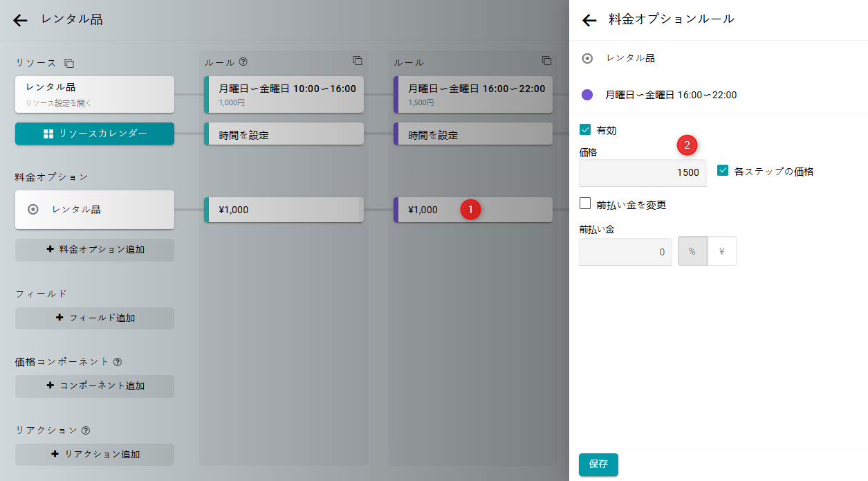Image resolution: width=868 pixels, height=481 pixels.
Task: Enable 前払い金を変更 checkbox
Action: [585, 203]
